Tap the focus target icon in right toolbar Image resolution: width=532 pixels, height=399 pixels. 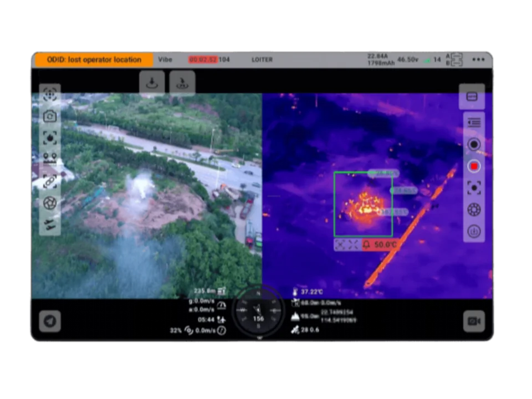474,188
